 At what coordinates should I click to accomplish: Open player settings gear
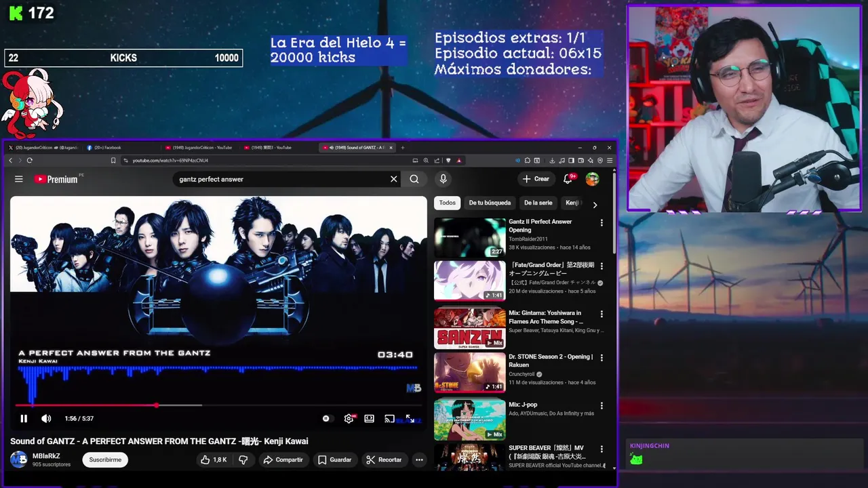349,419
